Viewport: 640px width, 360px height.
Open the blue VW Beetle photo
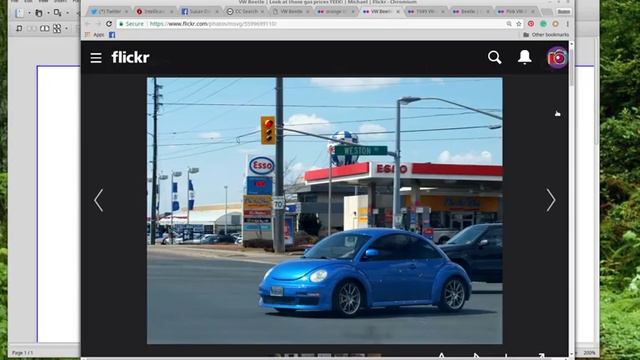coord(324,211)
